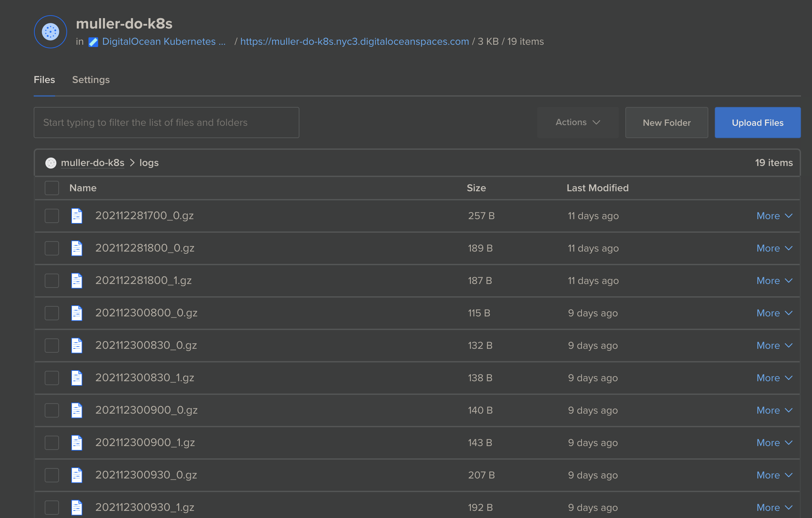The height and width of the screenshot is (518, 812).
Task: Expand More menu for 202112281700_0.gz
Action: coord(774,216)
